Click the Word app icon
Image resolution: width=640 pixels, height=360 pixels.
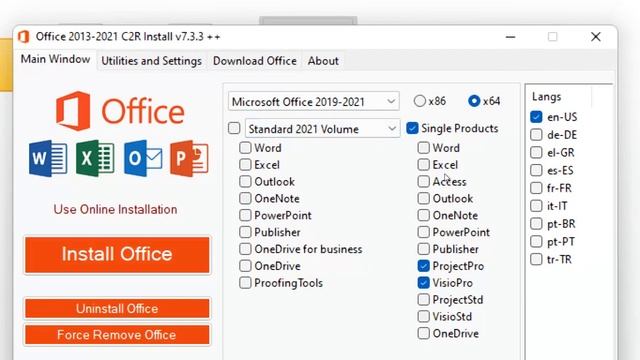click(x=48, y=158)
